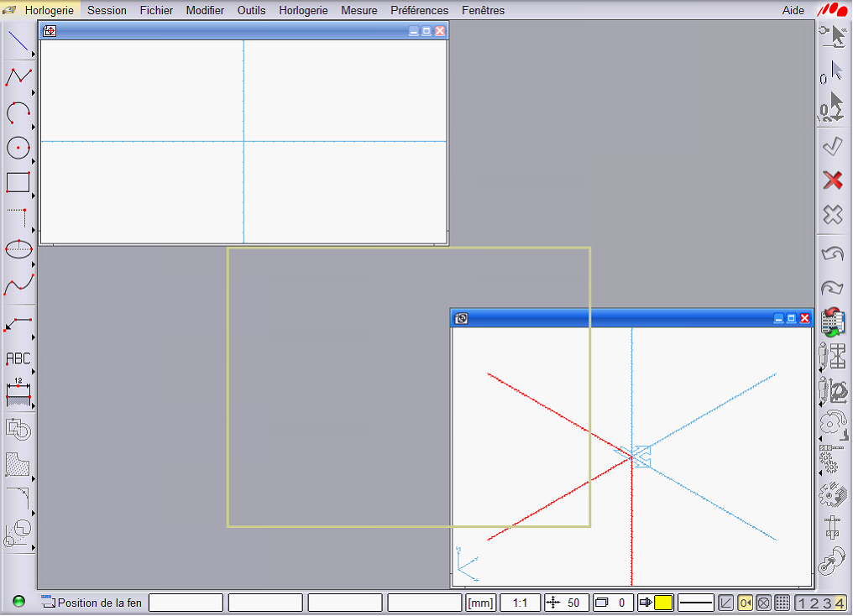Expand the Circle tool flyout arrow

34,160
